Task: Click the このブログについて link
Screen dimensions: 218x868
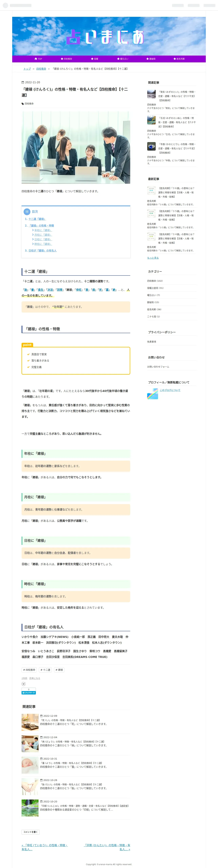Action: click(x=170, y=390)
